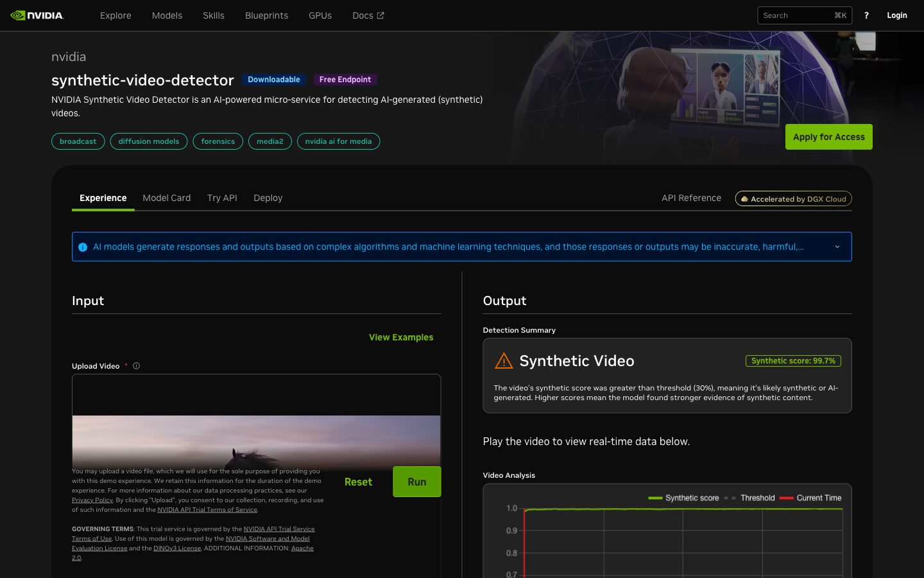The width and height of the screenshot is (924, 578).
Task: Switch to the Model Card tab
Action: click(x=166, y=198)
